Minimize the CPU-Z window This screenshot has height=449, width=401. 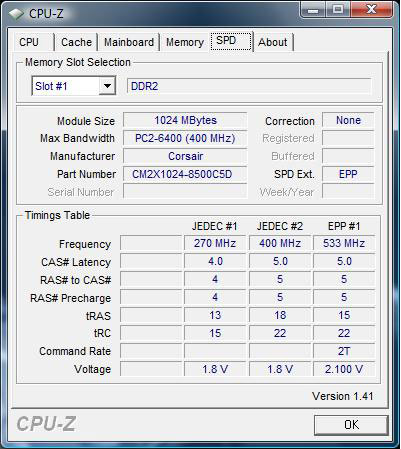click(313, 10)
